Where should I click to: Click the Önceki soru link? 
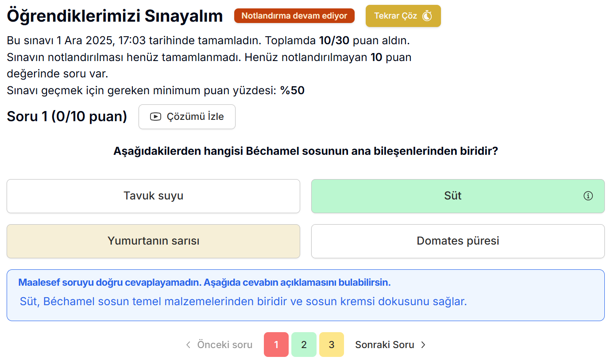224,345
